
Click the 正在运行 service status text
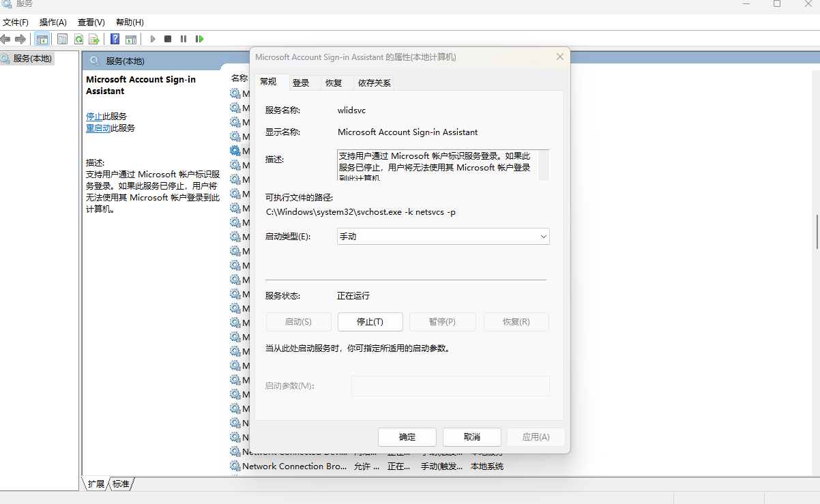[353, 296]
